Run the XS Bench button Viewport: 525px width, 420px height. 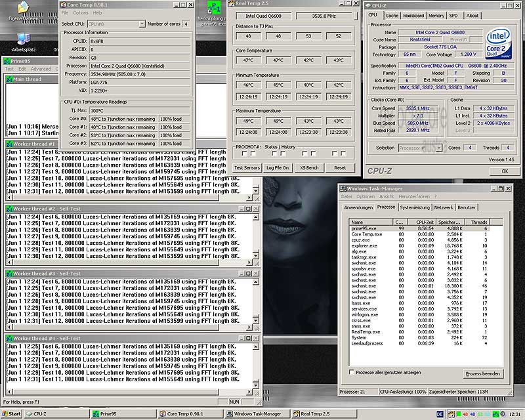pos(309,168)
